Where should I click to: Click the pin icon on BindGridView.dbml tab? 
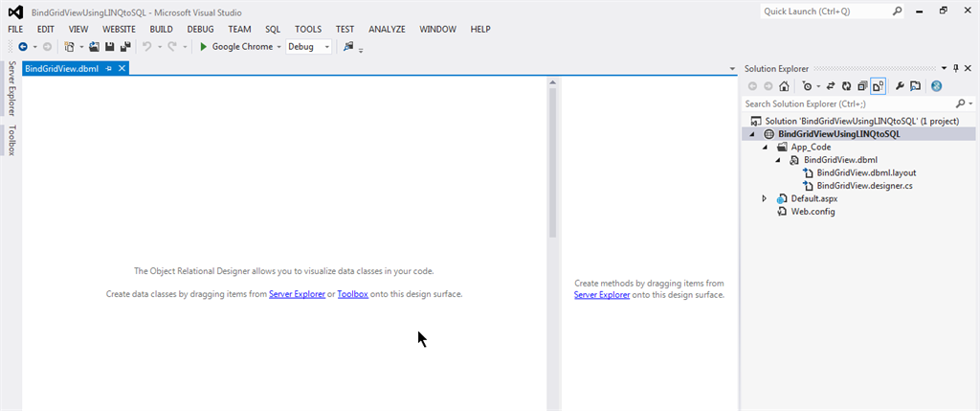(x=109, y=69)
